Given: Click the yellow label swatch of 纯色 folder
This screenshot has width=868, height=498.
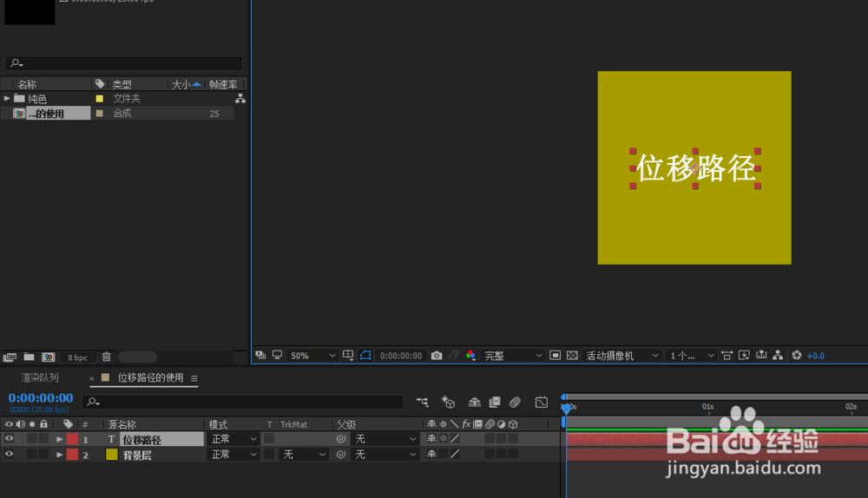Looking at the screenshot, I should [100, 99].
